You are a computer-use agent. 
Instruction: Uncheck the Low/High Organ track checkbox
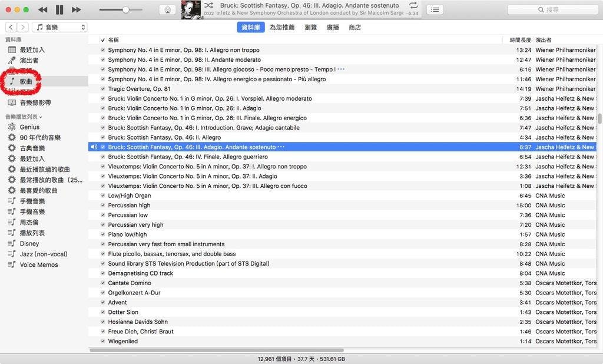pyautogui.click(x=103, y=196)
